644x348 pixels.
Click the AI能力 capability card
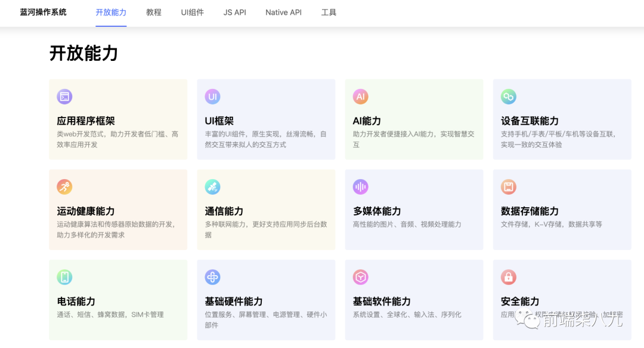pos(414,119)
